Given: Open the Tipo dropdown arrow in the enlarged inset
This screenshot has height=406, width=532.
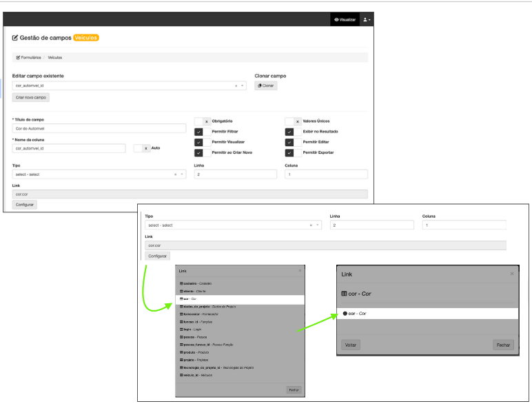Looking at the screenshot, I should pyautogui.click(x=318, y=225).
